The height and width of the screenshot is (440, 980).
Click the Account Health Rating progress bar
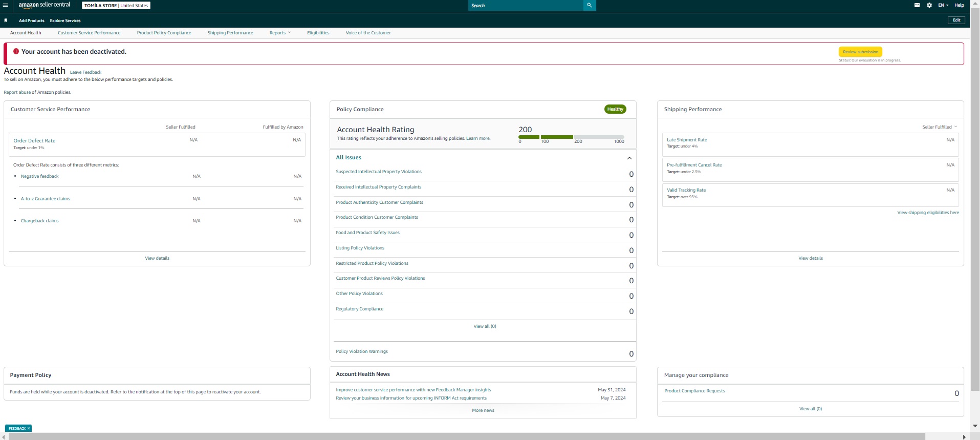click(x=571, y=137)
